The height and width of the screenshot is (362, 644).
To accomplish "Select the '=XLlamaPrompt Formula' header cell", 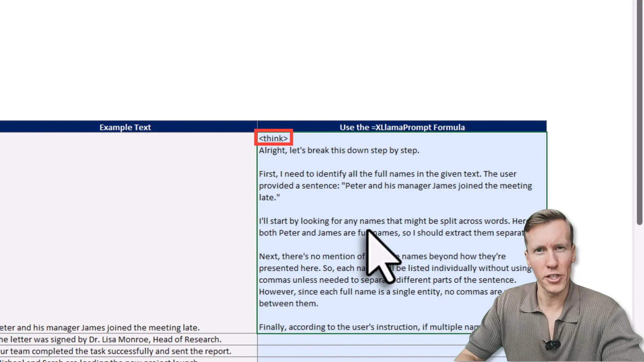I will (402, 127).
